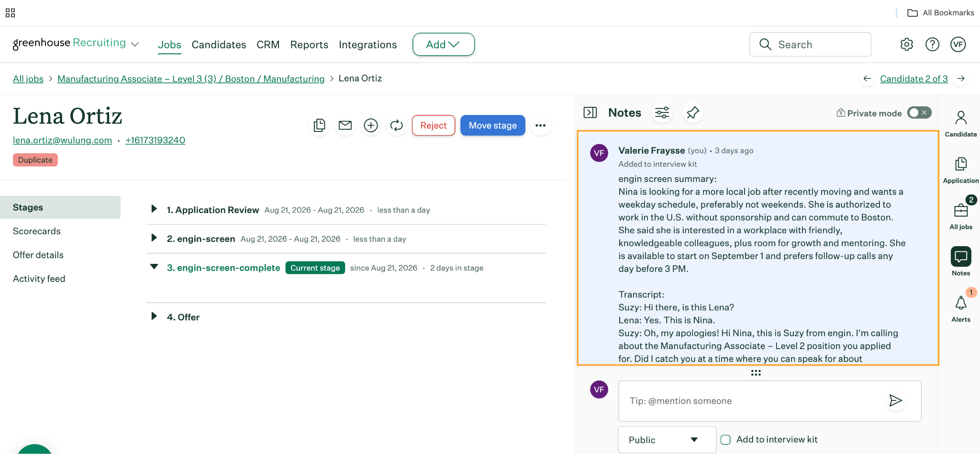Follow the All jobs breadcrumb link
The height and width of the screenshot is (454, 980).
(28, 79)
